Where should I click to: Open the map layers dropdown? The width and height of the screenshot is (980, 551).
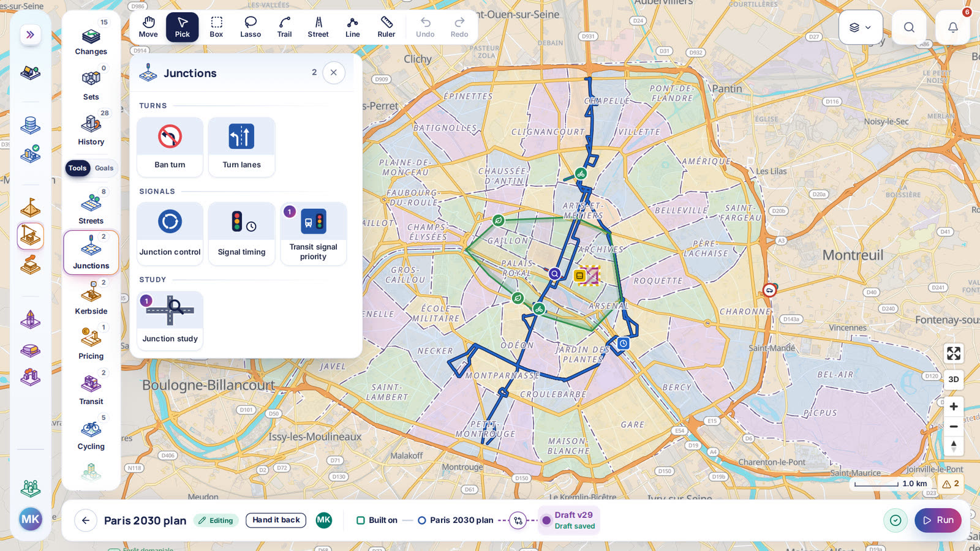pos(860,27)
